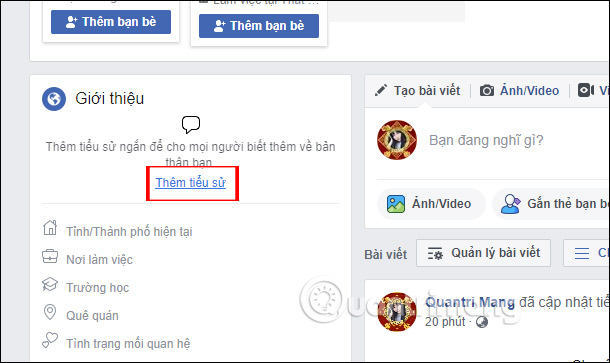Image resolution: width=610 pixels, height=363 pixels.
Task: Click the live video camera icon
Action: 585,90
